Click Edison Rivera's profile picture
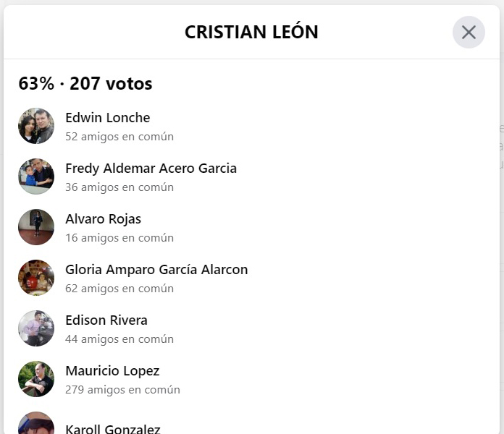The height and width of the screenshot is (434, 504). pos(36,328)
